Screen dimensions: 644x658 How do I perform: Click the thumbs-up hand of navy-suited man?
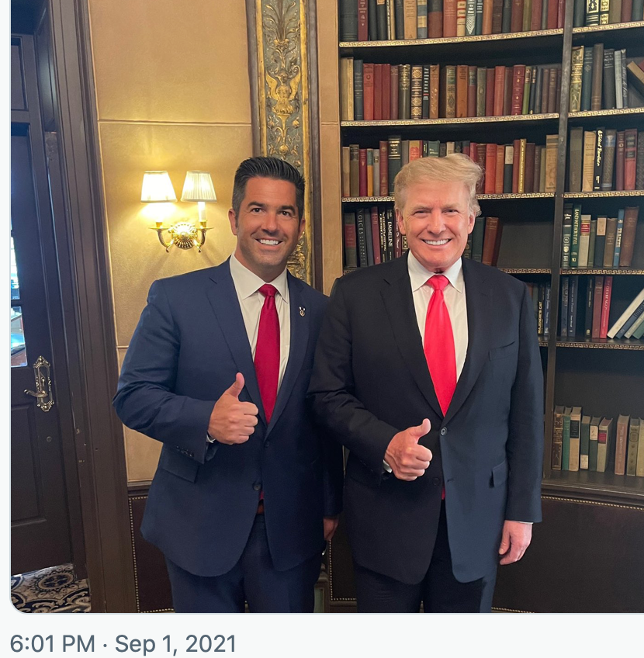(x=233, y=410)
